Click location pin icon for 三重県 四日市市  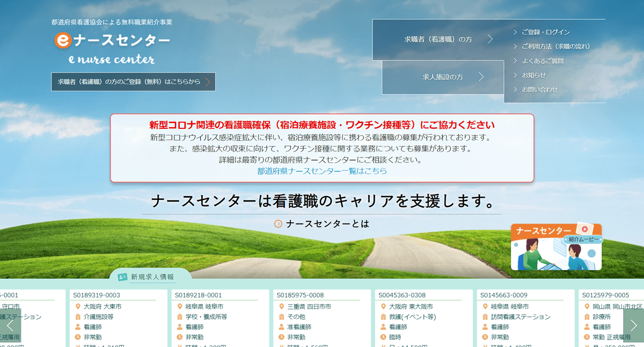[282, 307]
